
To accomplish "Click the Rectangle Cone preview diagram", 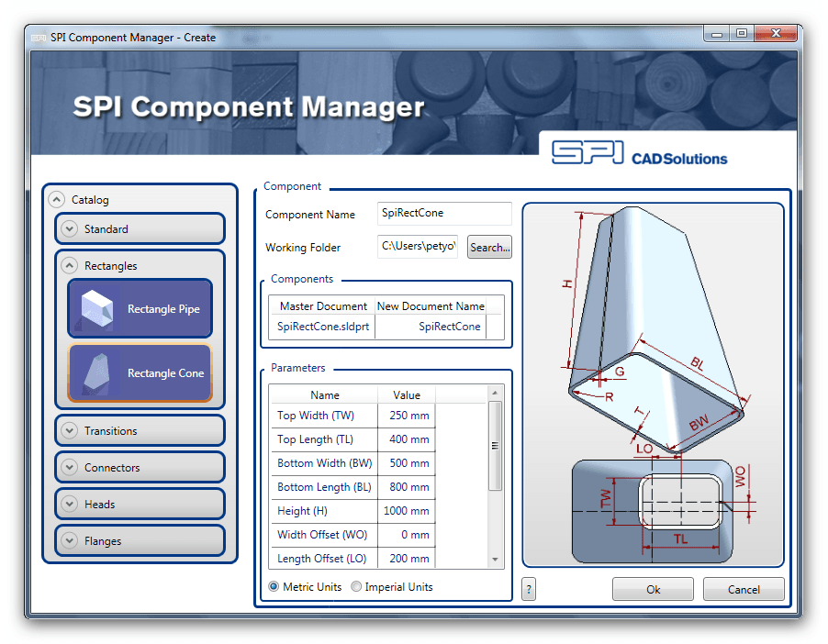I will [x=653, y=384].
